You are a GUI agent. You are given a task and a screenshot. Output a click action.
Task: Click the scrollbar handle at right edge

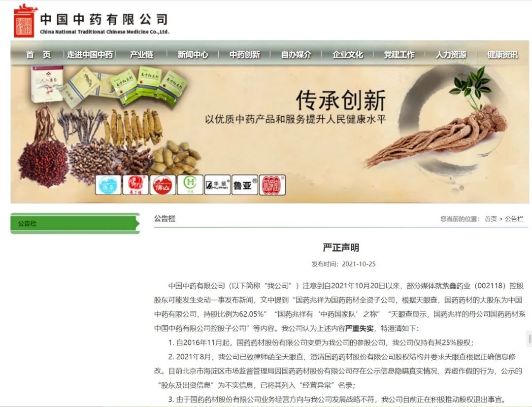[530, 339]
